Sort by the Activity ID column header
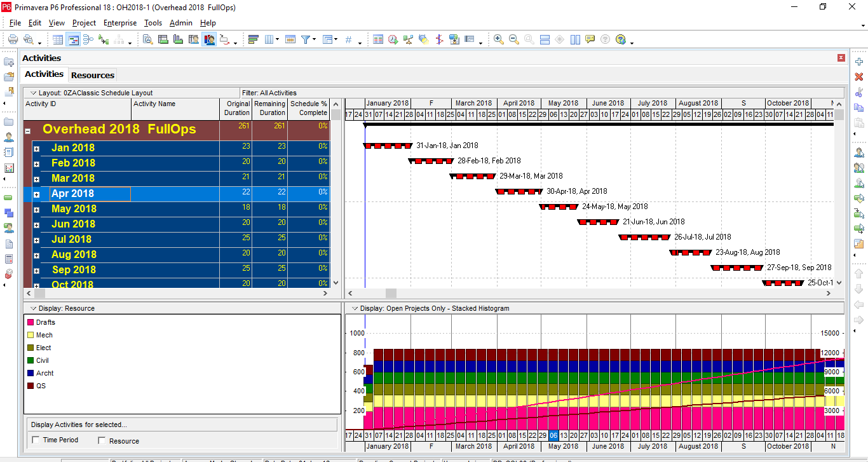This screenshot has width=868, height=462. 78,109
